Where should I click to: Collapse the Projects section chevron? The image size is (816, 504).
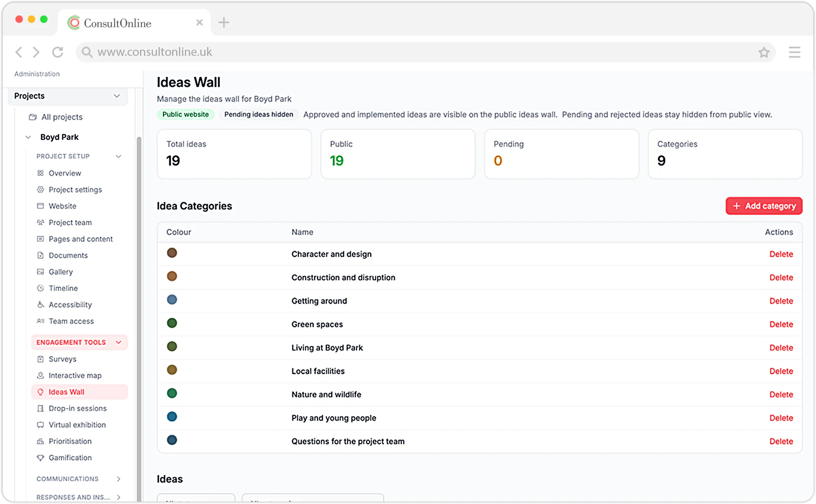click(117, 96)
